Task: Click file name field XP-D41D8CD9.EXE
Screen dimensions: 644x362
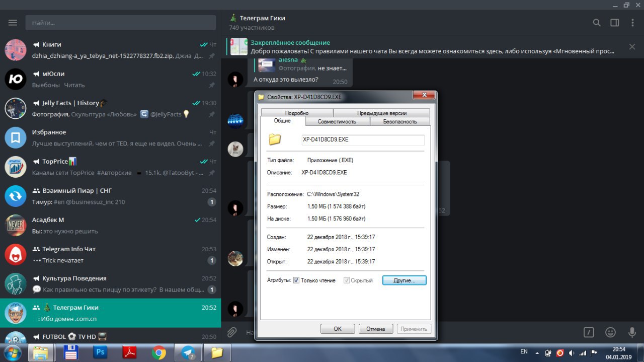Action: point(363,140)
